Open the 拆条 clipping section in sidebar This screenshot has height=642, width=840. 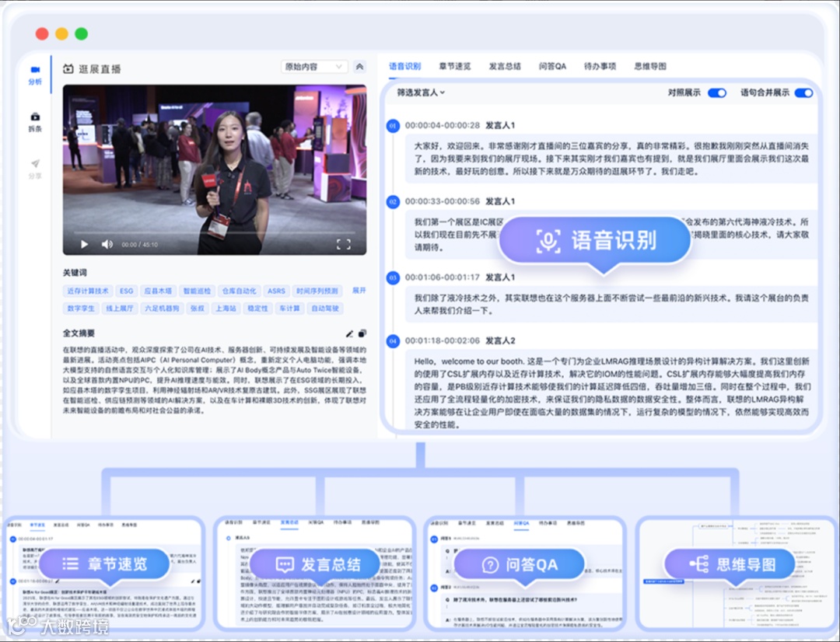(35, 122)
